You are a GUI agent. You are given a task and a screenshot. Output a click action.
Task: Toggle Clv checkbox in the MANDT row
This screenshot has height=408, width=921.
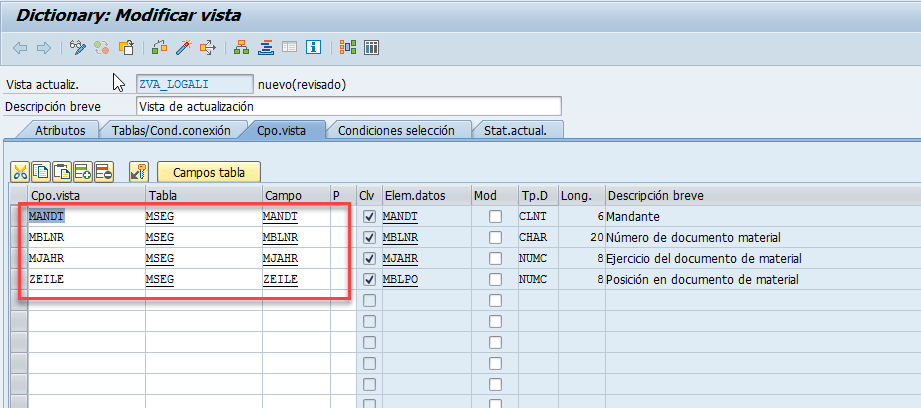[x=369, y=217]
